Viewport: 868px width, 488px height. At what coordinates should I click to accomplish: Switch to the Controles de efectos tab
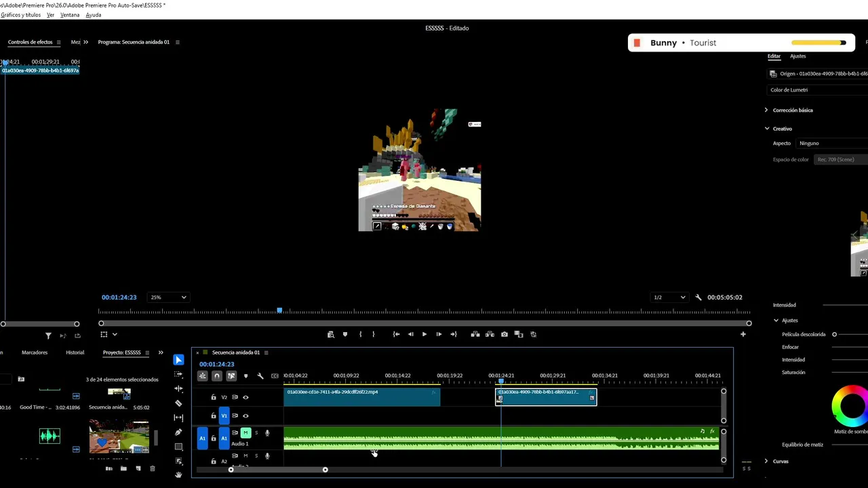tap(30, 42)
